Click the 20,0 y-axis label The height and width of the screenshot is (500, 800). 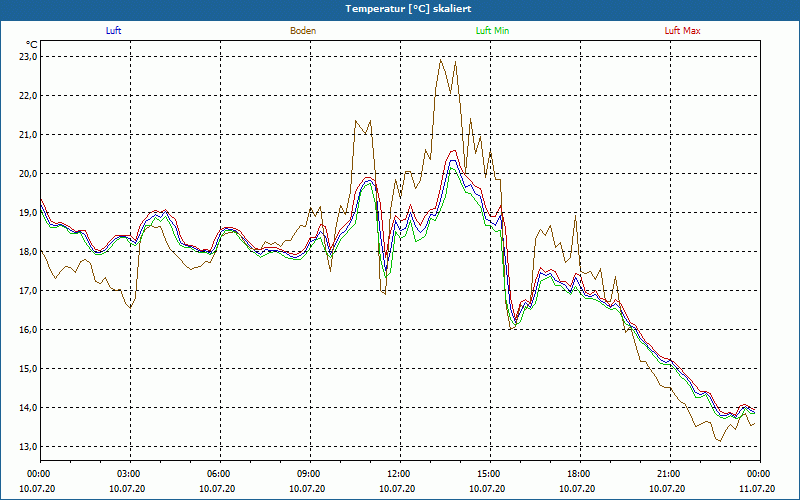29,173
